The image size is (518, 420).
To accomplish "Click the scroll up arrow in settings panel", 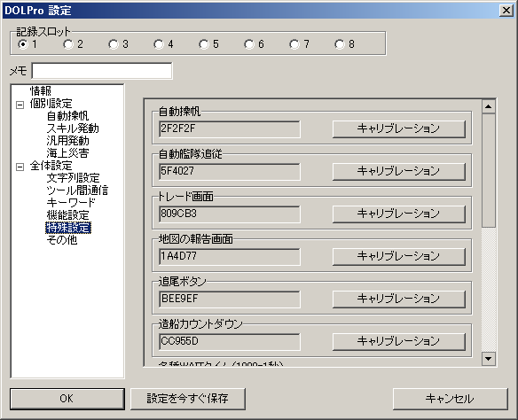I will click(488, 106).
